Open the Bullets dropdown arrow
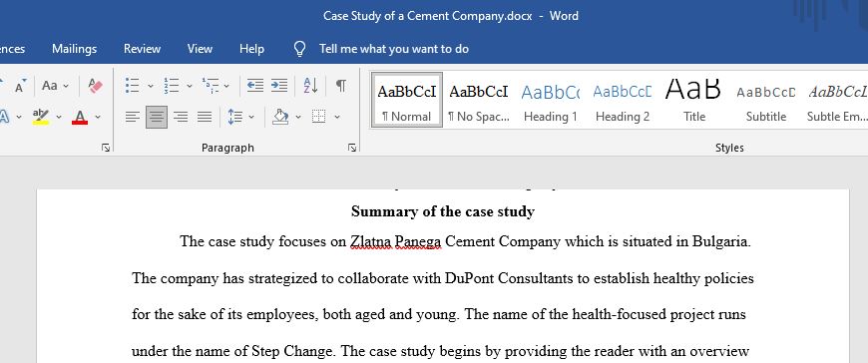The image size is (868, 363). tap(150, 86)
